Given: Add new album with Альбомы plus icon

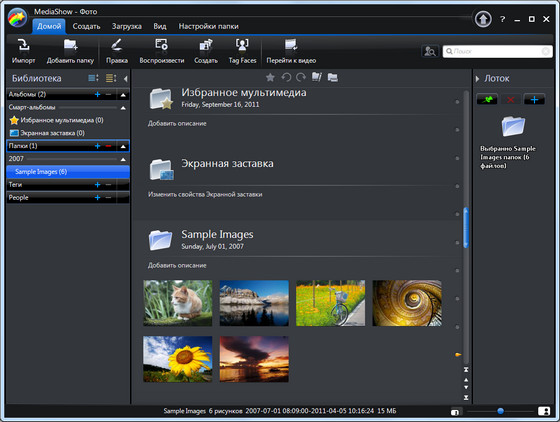Looking at the screenshot, I should [97, 95].
